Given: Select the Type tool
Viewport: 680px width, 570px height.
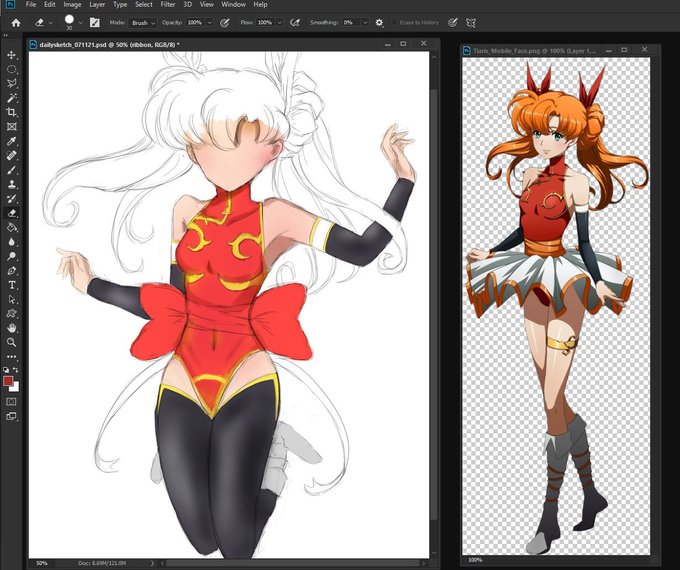Looking at the screenshot, I should (12, 285).
